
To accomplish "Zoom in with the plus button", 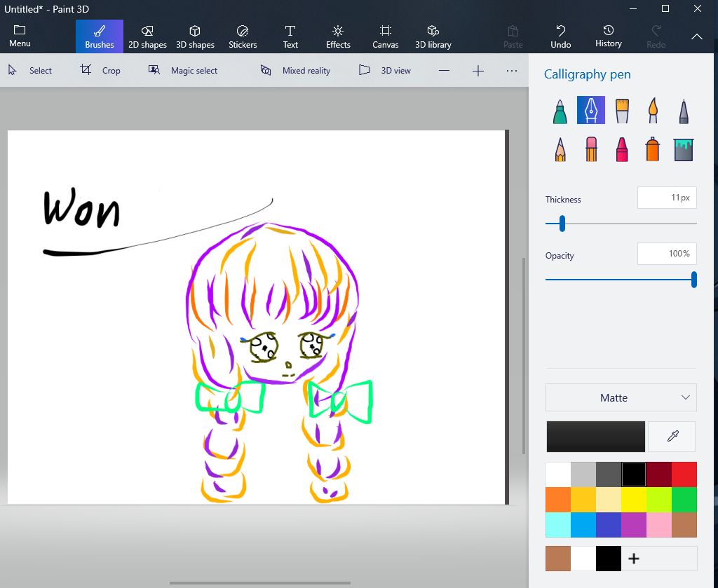I will pos(478,71).
